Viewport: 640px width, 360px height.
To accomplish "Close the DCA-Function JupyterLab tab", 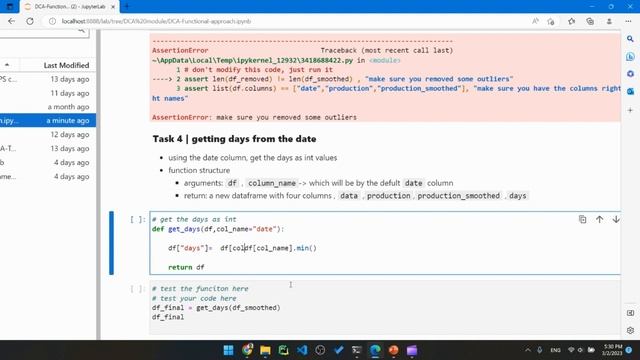I will point(113,7).
